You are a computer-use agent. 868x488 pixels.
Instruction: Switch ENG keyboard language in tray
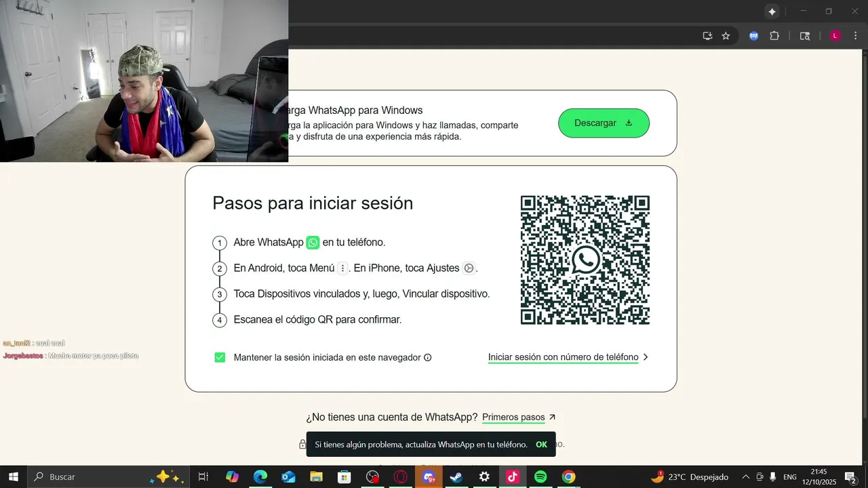791,477
